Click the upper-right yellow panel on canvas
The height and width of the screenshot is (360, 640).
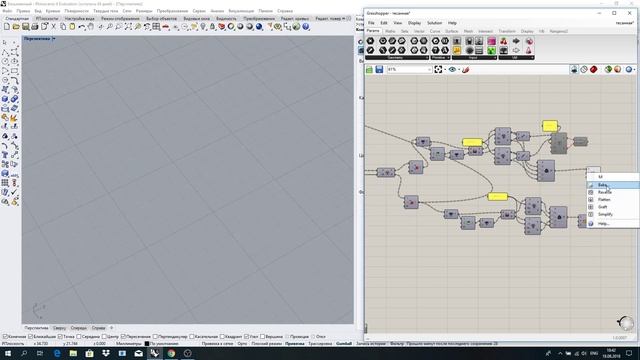(x=550, y=125)
